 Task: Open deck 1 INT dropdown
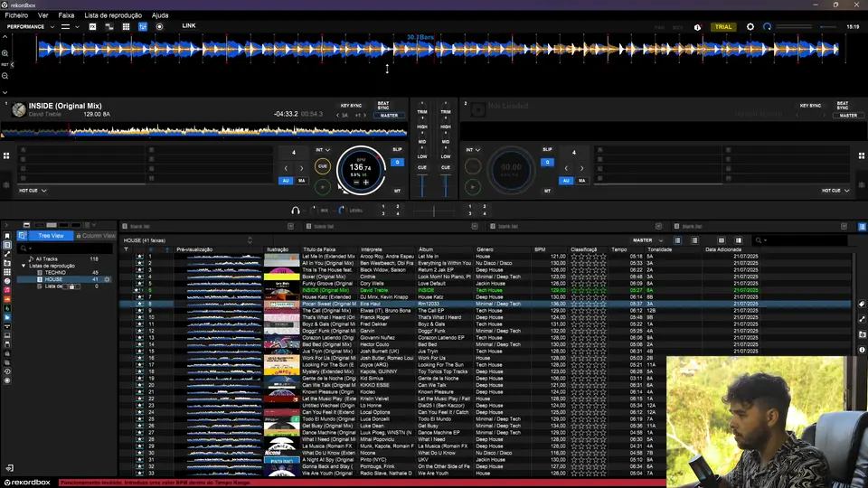tap(323, 150)
